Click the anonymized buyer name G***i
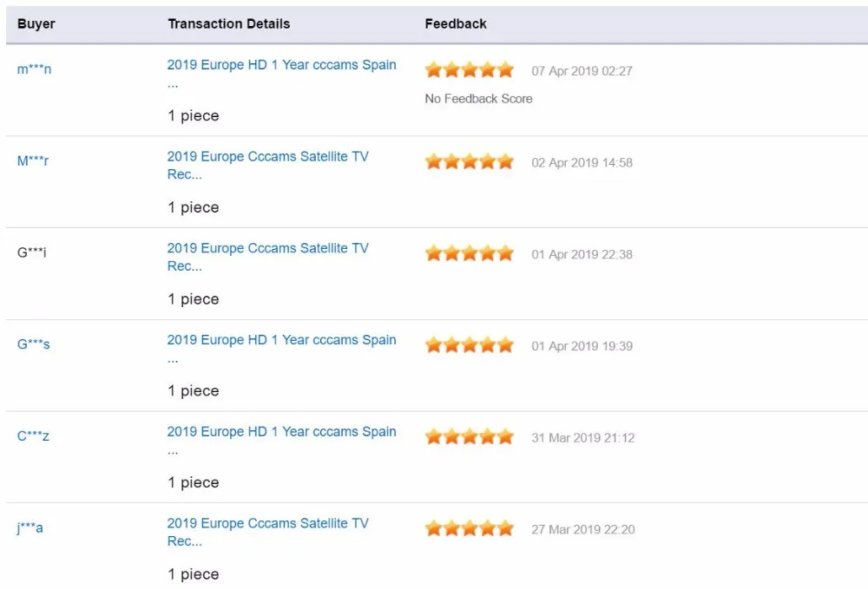 (x=32, y=252)
